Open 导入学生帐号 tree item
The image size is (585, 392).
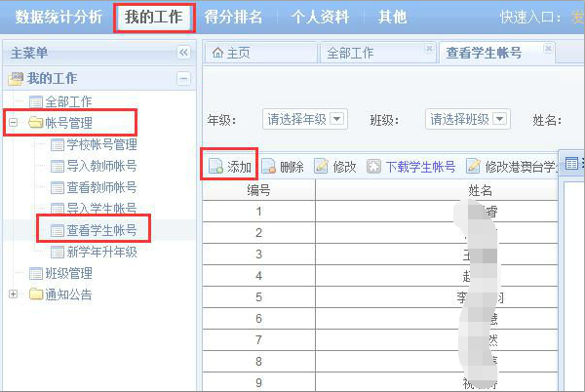point(101,208)
